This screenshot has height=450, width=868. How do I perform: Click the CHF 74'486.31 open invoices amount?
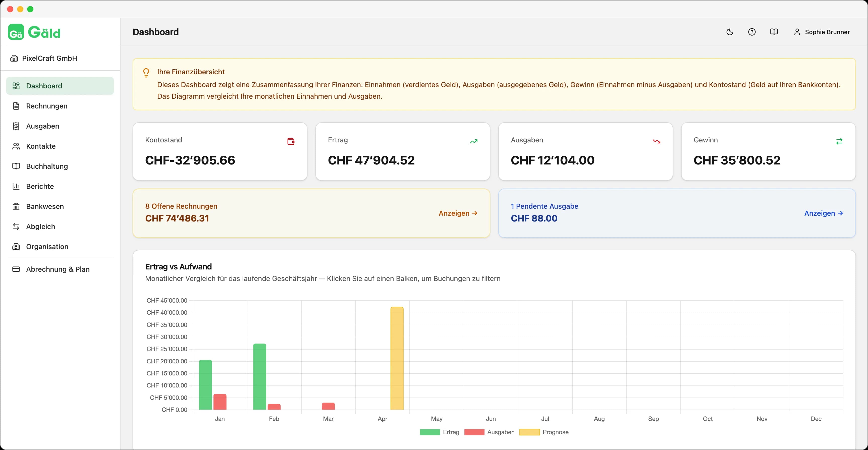pos(177,218)
